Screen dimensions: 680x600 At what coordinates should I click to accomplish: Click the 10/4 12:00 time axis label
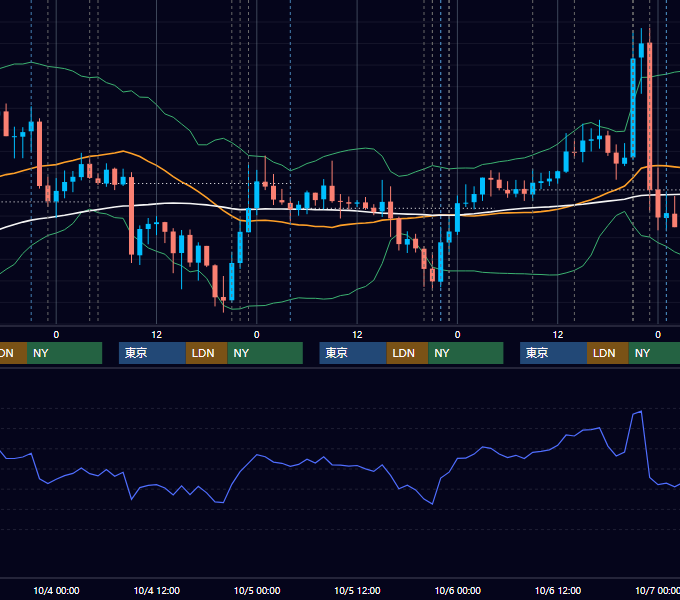157,590
